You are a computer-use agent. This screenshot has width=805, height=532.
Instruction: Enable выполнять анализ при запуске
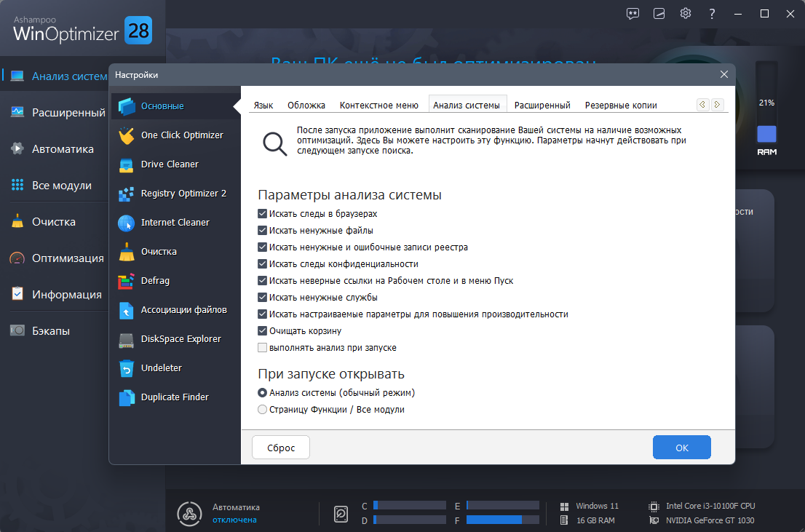pos(262,348)
